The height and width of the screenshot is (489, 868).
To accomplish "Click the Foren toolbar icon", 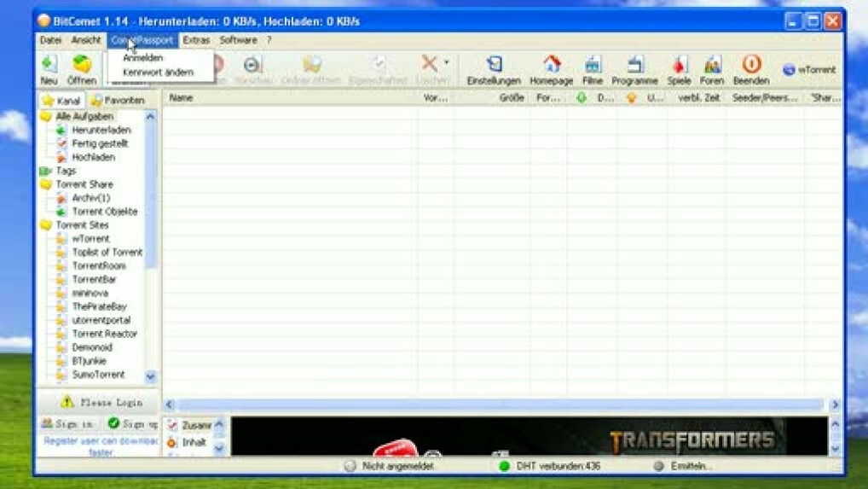I will (711, 68).
